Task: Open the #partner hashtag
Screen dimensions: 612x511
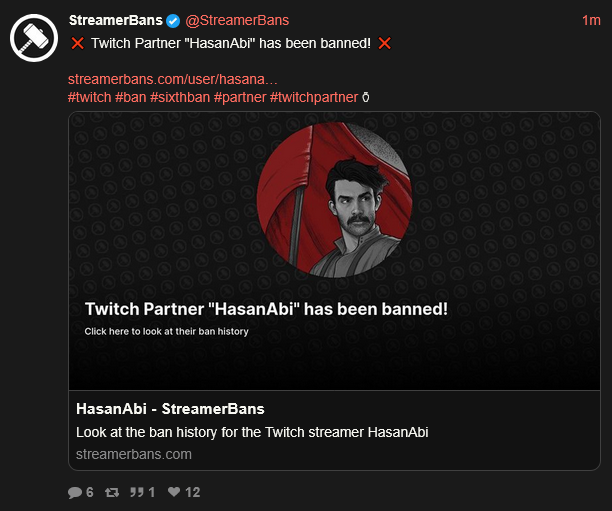Action: (x=239, y=97)
